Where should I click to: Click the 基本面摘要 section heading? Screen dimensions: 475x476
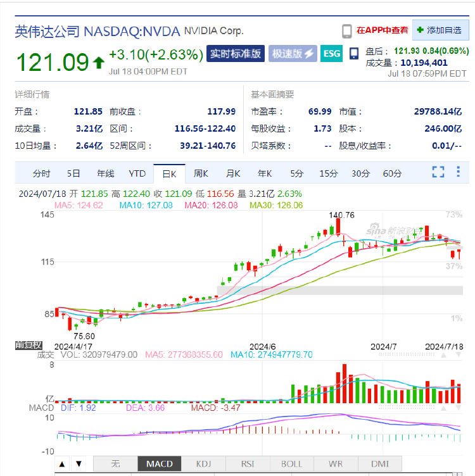(272, 94)
